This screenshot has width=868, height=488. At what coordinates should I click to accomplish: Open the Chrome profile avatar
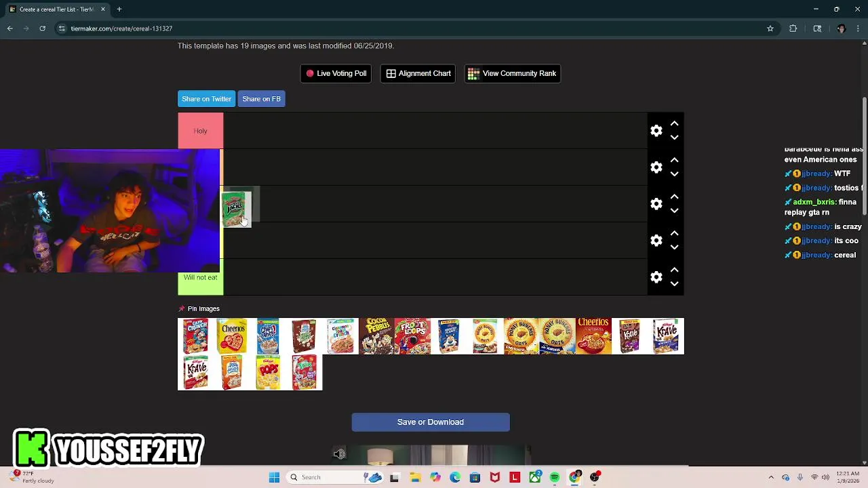pos(842,28)
